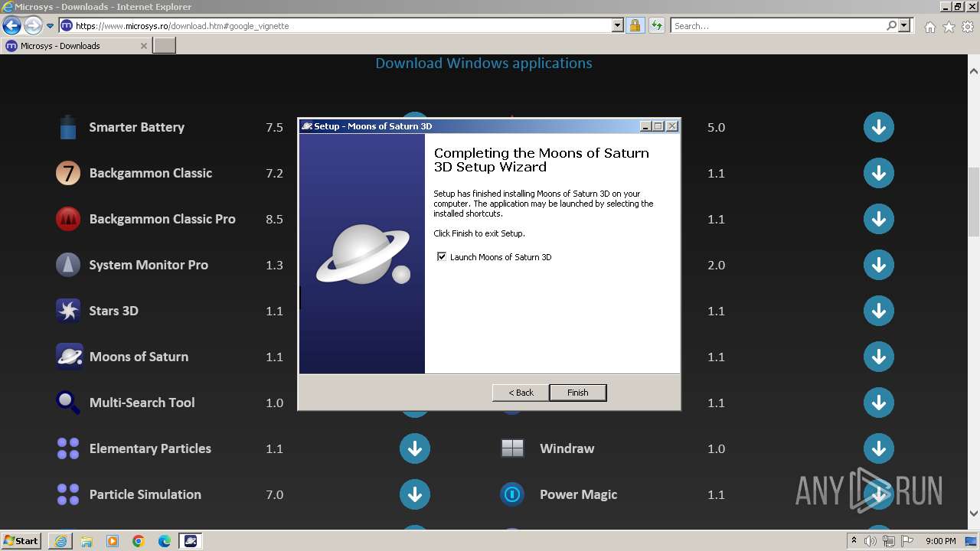The image size is (980, 551).
Task: Click the Windraw app icon
Action: click(x=512, y=448)
